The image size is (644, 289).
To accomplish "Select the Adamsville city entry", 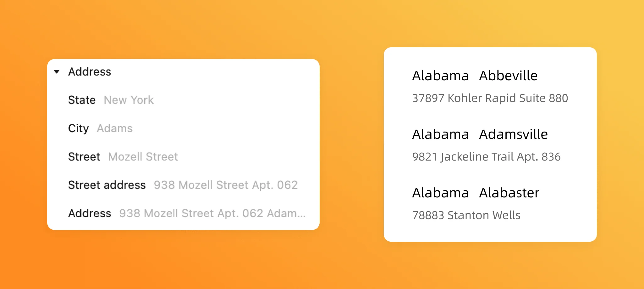I will tap(513, 134).
